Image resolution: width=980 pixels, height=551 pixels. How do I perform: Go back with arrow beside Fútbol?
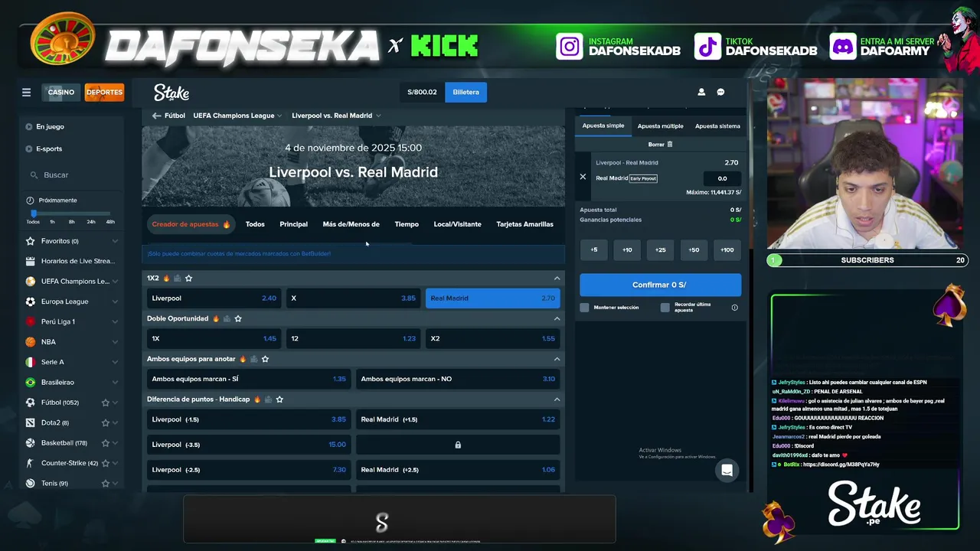pos(156,116)
